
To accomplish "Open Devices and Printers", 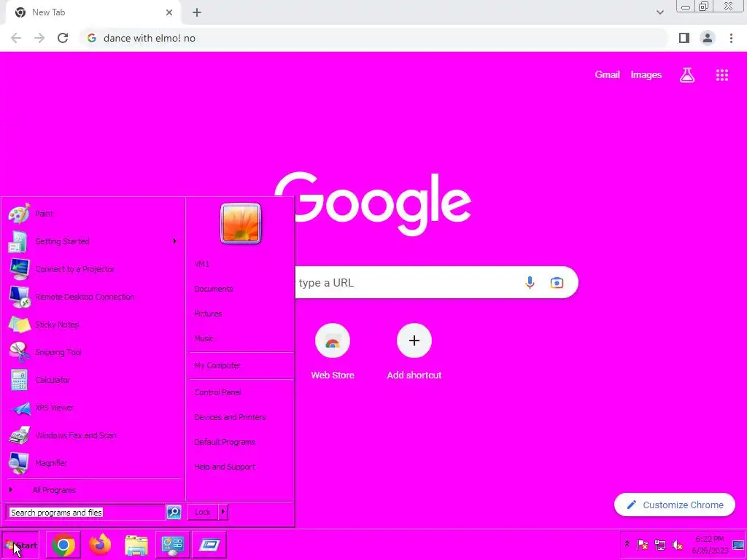I will pos(230,417).
